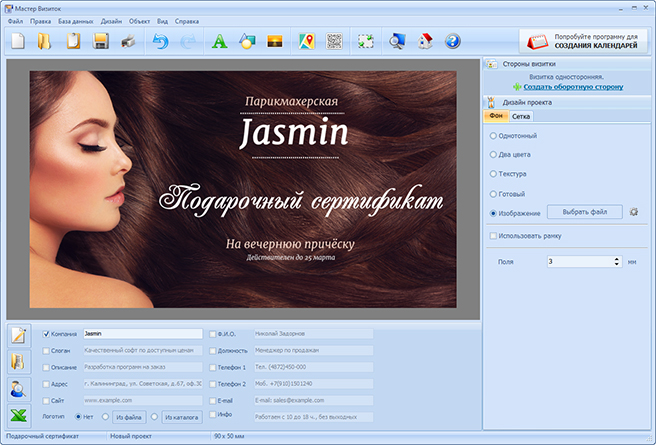656x445 pixels.
Task: Click the house icon in toolbar
Action: [425, 41]
